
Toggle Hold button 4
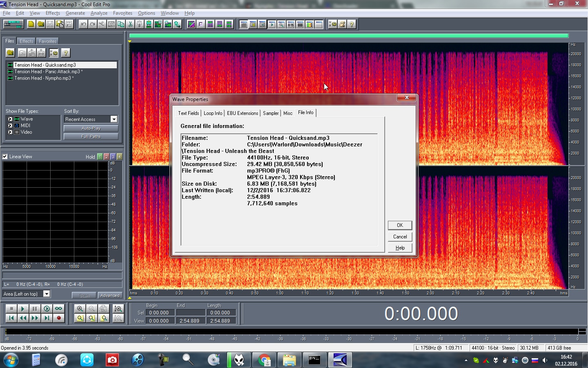pyautogui.click(x=119, y=157)
